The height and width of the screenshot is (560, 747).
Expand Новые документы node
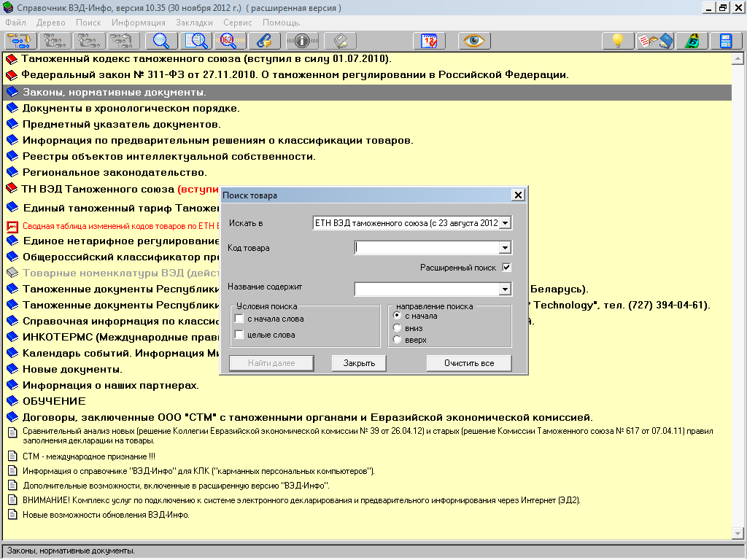[x=12, y=369]
